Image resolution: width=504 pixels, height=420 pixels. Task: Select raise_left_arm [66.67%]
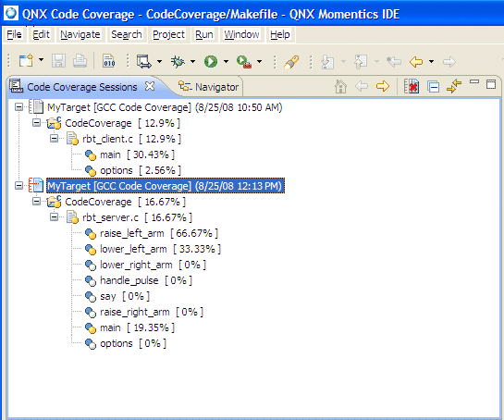pyautogui.click(x=159, y=233)
